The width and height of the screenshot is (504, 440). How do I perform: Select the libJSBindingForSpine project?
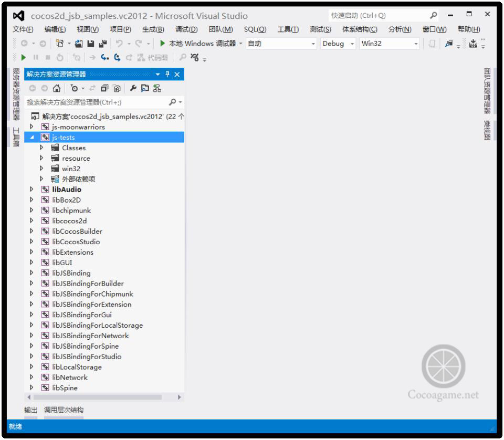[x=86, y=346]
